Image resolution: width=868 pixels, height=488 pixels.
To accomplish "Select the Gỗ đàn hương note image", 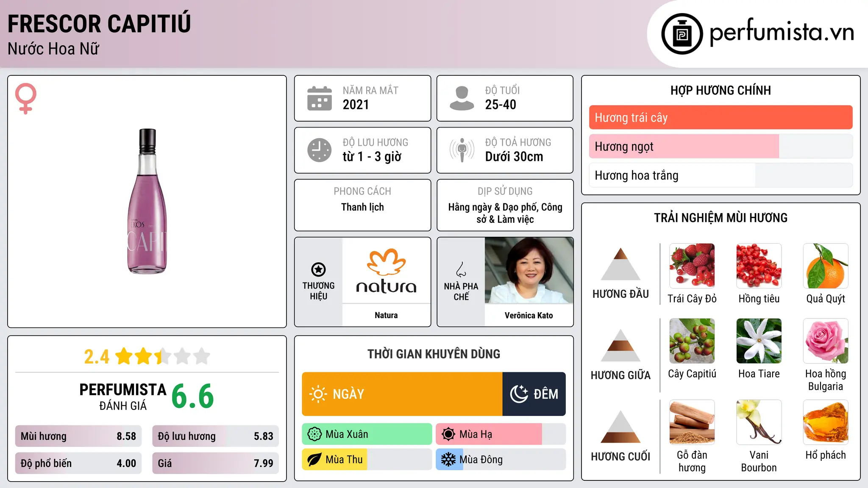I will 692,422.
